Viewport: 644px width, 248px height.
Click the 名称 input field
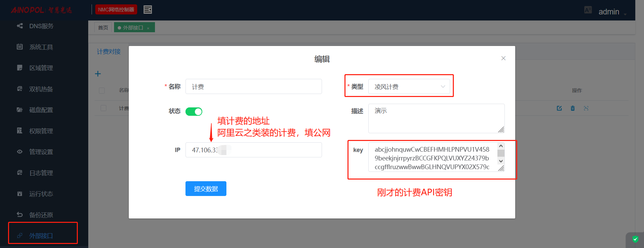pos(253,87)
